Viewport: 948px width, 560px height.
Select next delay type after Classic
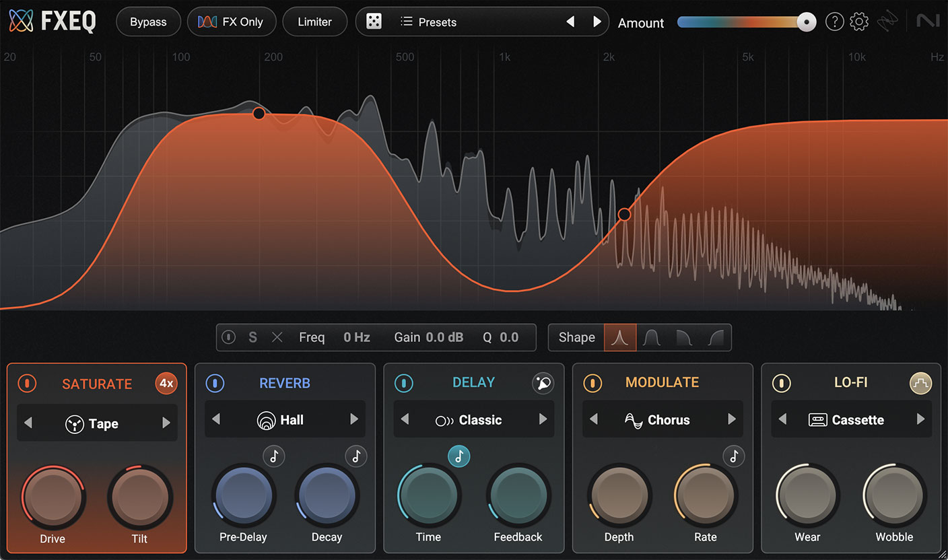(543, 419)
